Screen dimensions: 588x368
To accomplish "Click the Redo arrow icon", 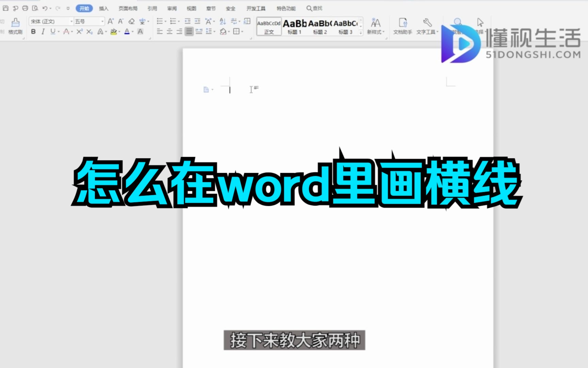I will tap(58, 8).
